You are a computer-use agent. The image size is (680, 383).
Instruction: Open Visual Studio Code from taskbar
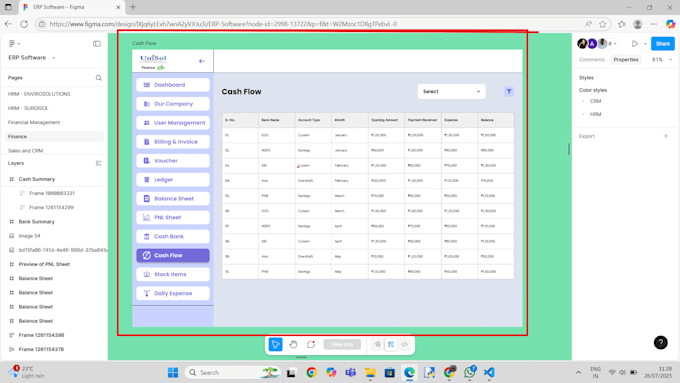tap(489, 373)
